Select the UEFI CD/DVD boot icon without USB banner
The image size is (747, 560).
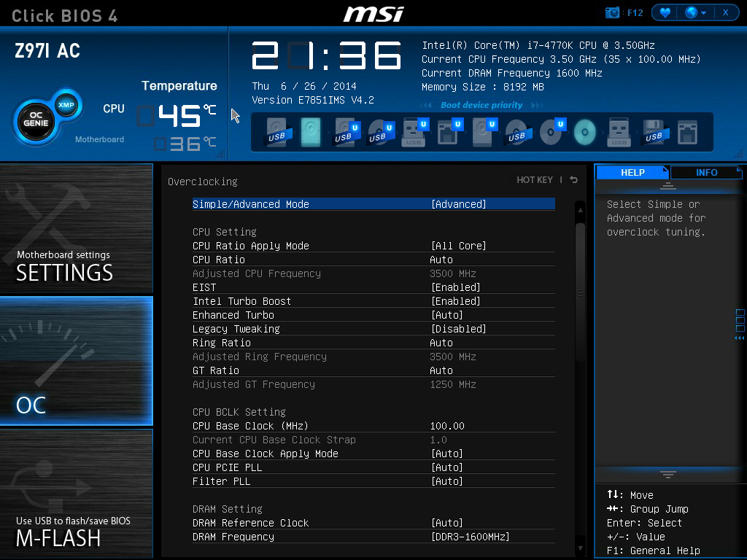(551, 132)
